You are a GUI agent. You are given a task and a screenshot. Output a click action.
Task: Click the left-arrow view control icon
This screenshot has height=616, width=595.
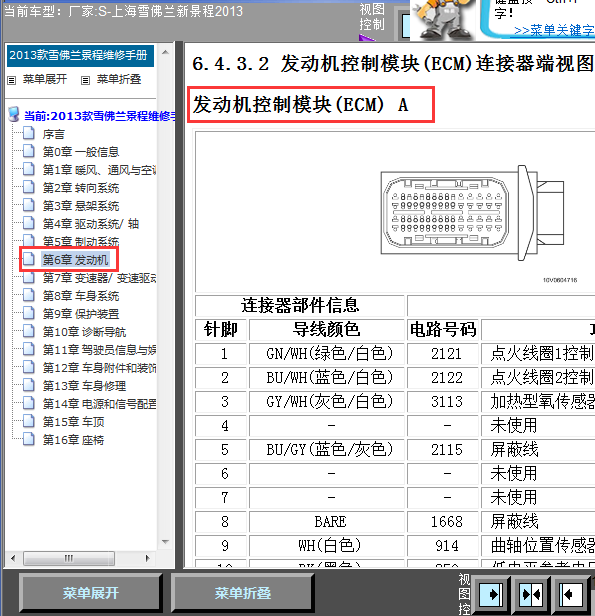570,595
